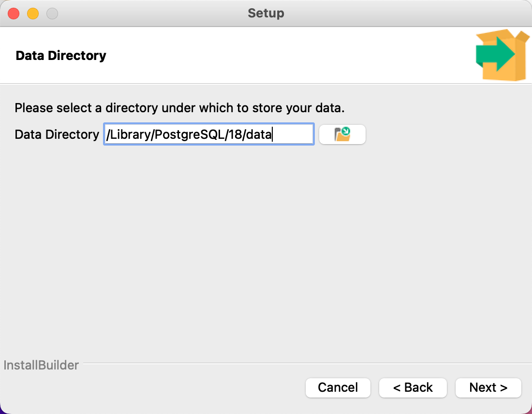Open the folder browse dialog button
This screenshot has height=414, width=532.
coord(342,134)
